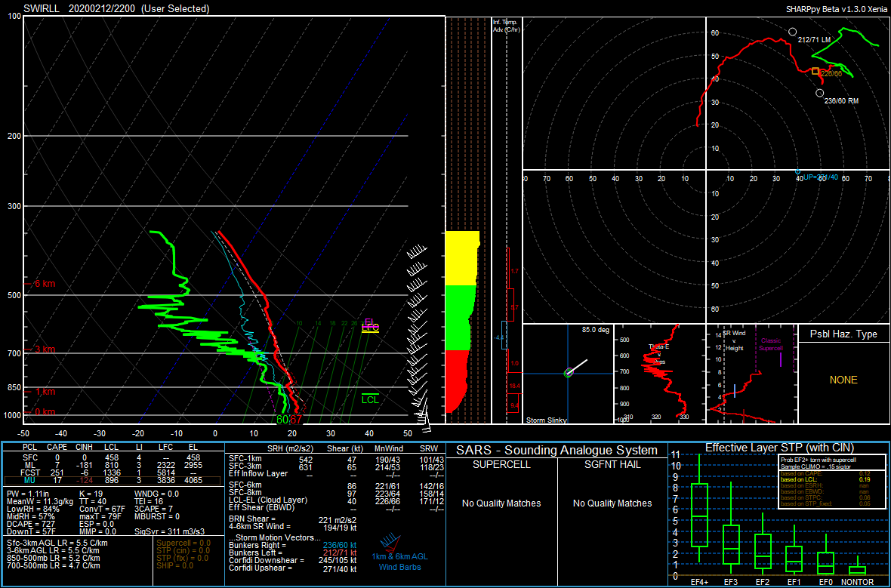Click the Storm Slinky circle marker

[569, 373]
